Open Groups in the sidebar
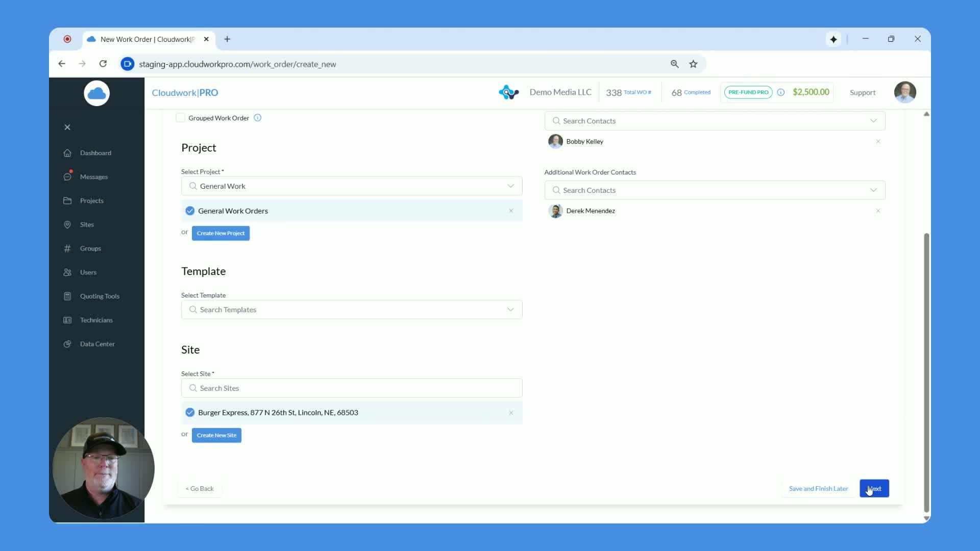The height and width of the screenshot is (551, 980). click(x=90, y=248)
